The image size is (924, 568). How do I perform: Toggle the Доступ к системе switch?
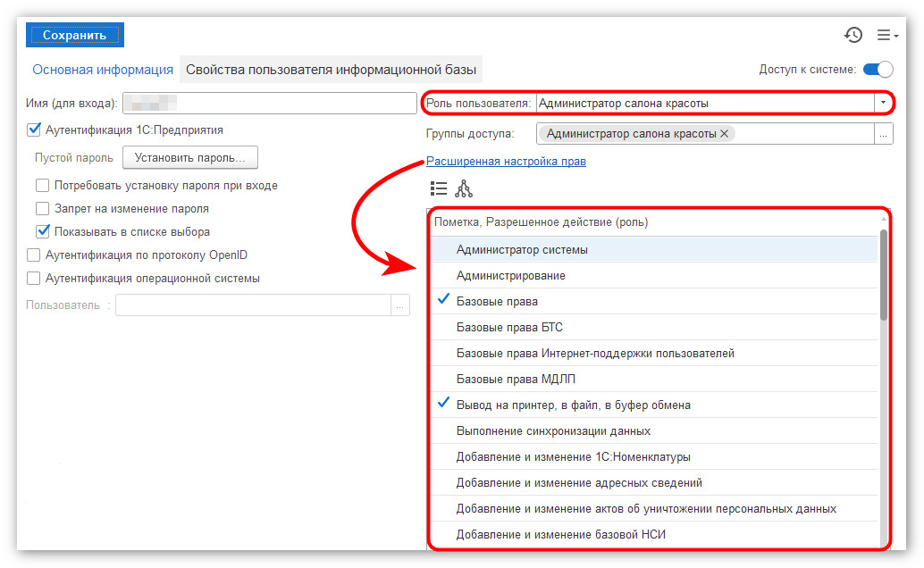[x=878, y=70]
